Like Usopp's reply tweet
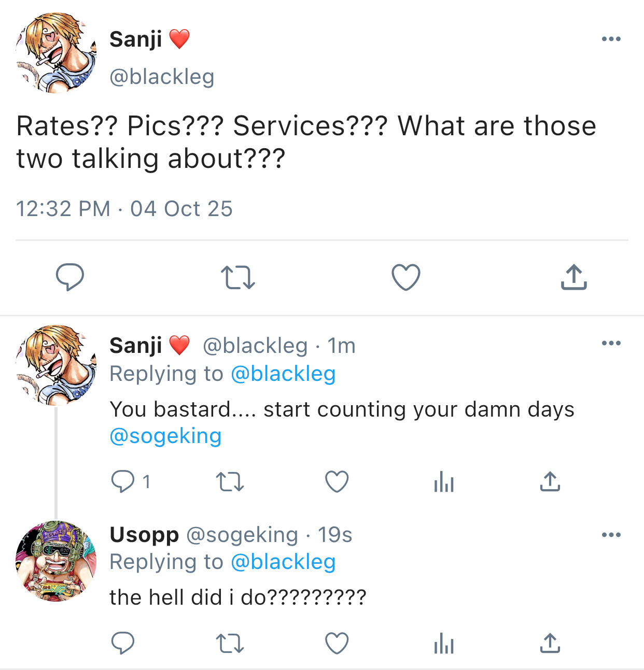This screenshot has width=644, height=670. pyautogui.click(x=337, y=644)
